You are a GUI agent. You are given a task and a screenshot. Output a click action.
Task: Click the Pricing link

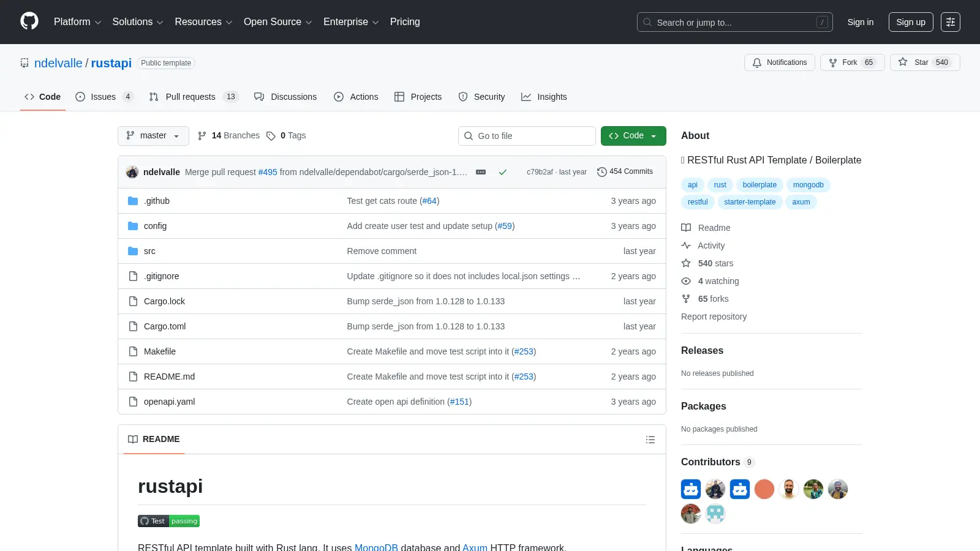[x=405, y=22]
